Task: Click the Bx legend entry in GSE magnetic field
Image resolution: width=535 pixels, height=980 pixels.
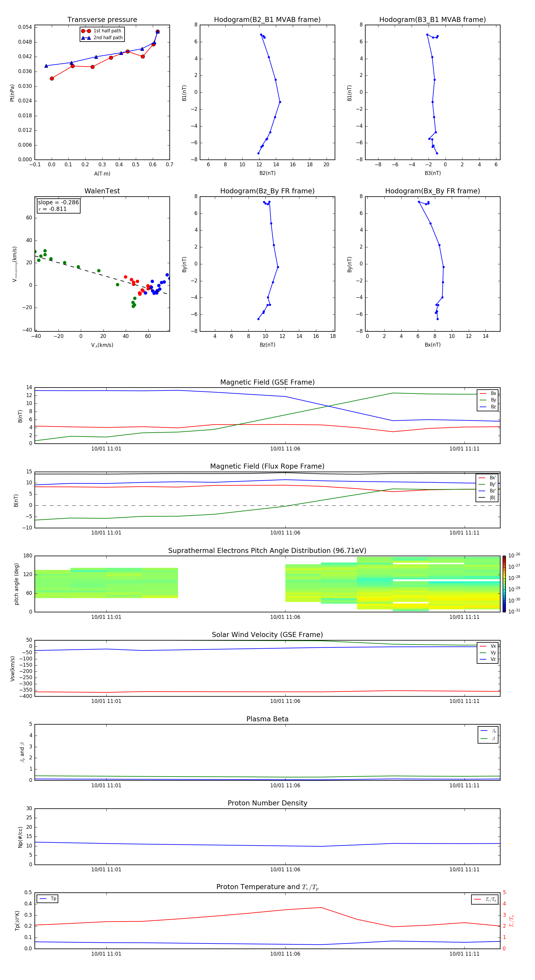Action: tap(488, 393)
